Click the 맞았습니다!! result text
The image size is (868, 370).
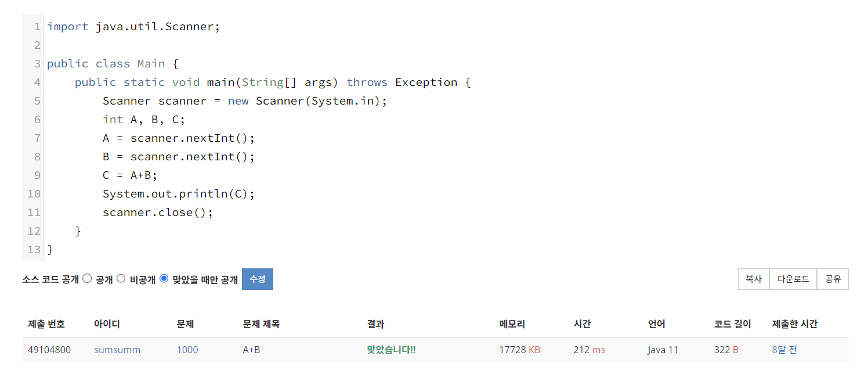tap(391, 350)
